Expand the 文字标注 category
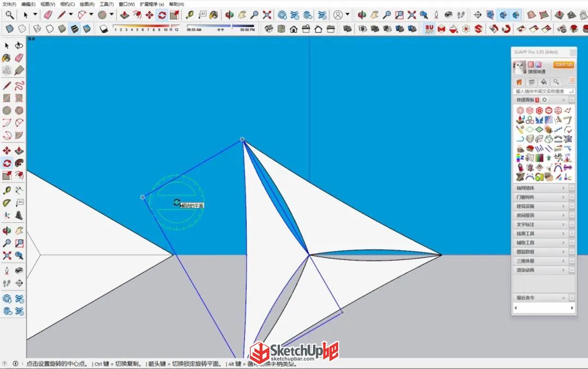The width and height of the screenshot is (588, 369). pos(541,225)
